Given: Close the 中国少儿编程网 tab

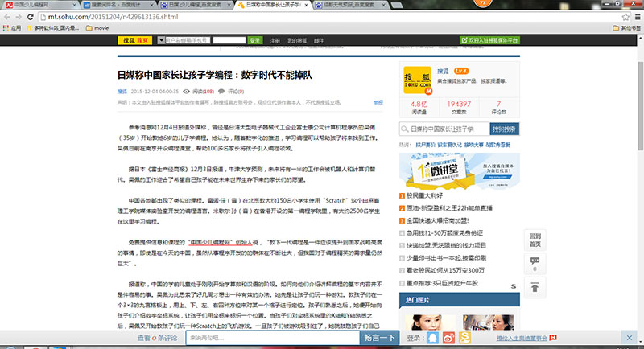Looking at the screenshot, I should [x=74, y=5].
